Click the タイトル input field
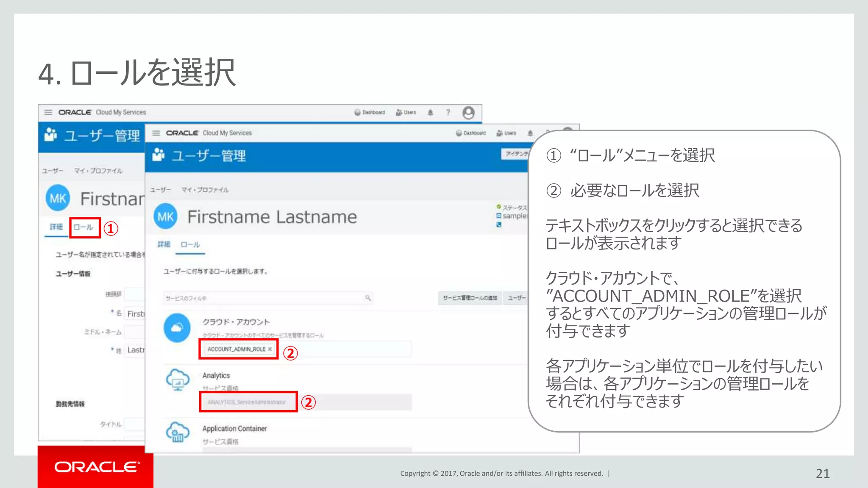Screen dimensions: 868x488 tap(134, 424)
